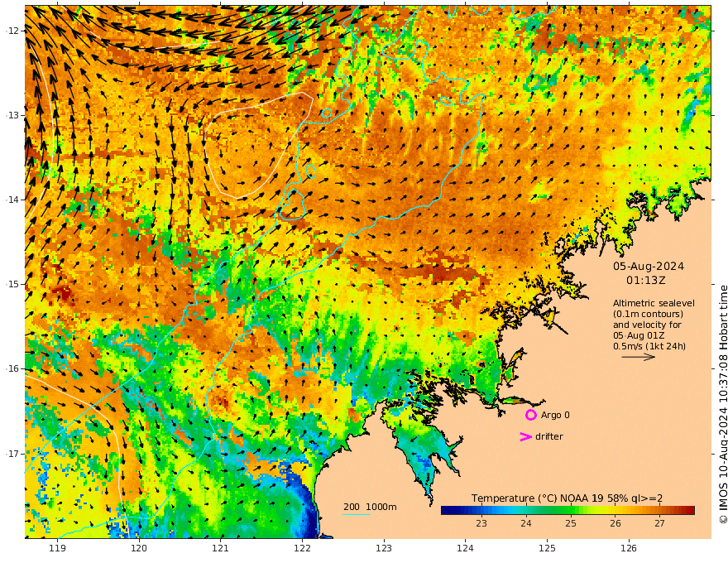Viewport: 728px width, 563px height.
Task: Click the -13 latitude axis label
Action: point(12,115)
